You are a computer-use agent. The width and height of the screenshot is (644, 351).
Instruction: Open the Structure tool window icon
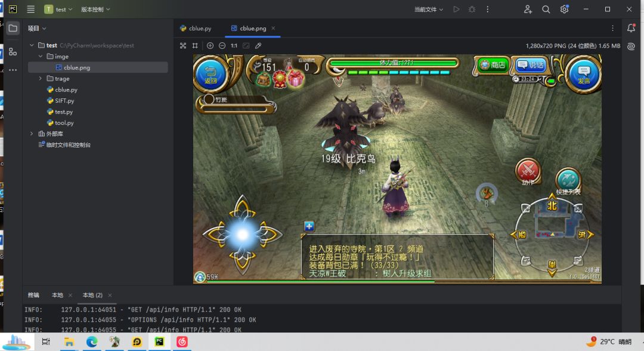tap(13, 52)
